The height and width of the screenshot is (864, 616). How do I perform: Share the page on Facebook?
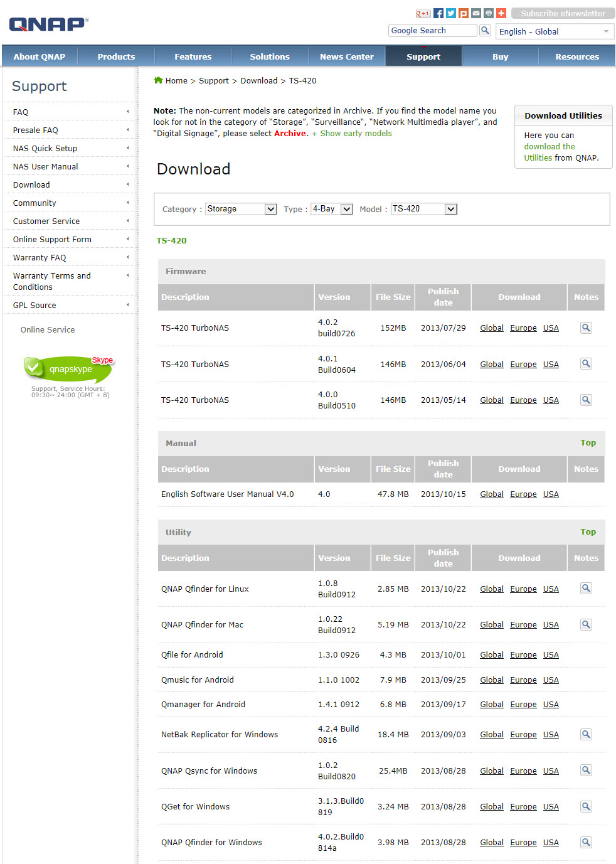pos(438,13)
